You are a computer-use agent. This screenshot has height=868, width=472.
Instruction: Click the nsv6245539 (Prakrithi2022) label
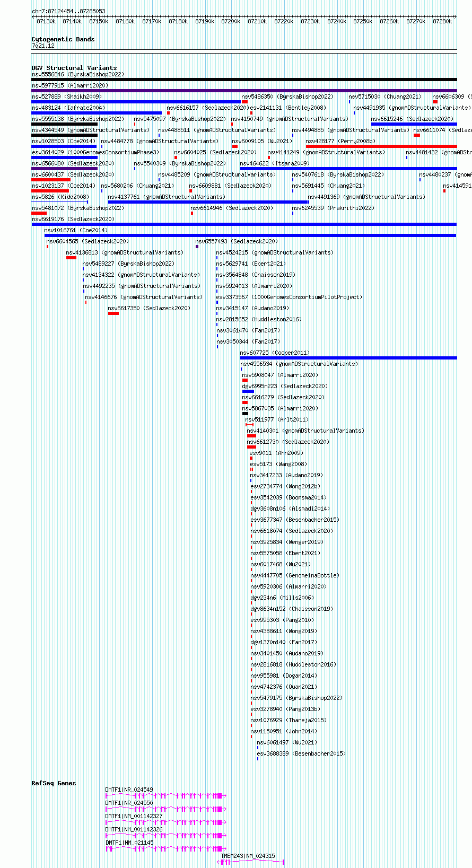pos(333,208)
